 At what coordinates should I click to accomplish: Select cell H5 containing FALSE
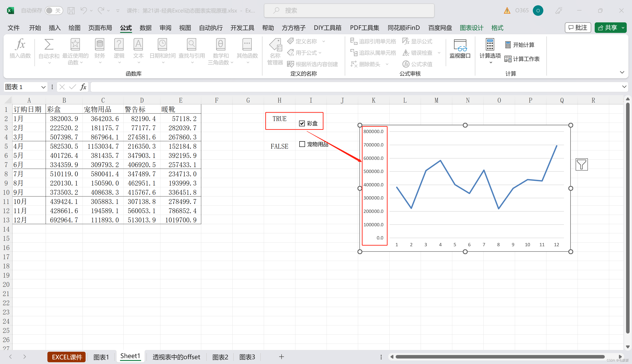(x=280, y=146)
